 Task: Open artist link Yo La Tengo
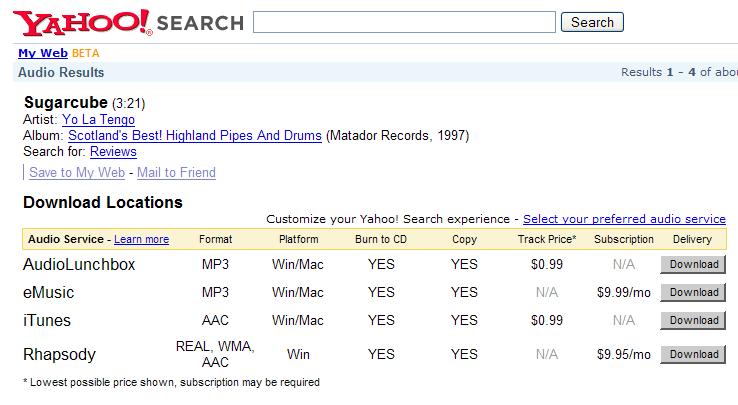[98, 120]
